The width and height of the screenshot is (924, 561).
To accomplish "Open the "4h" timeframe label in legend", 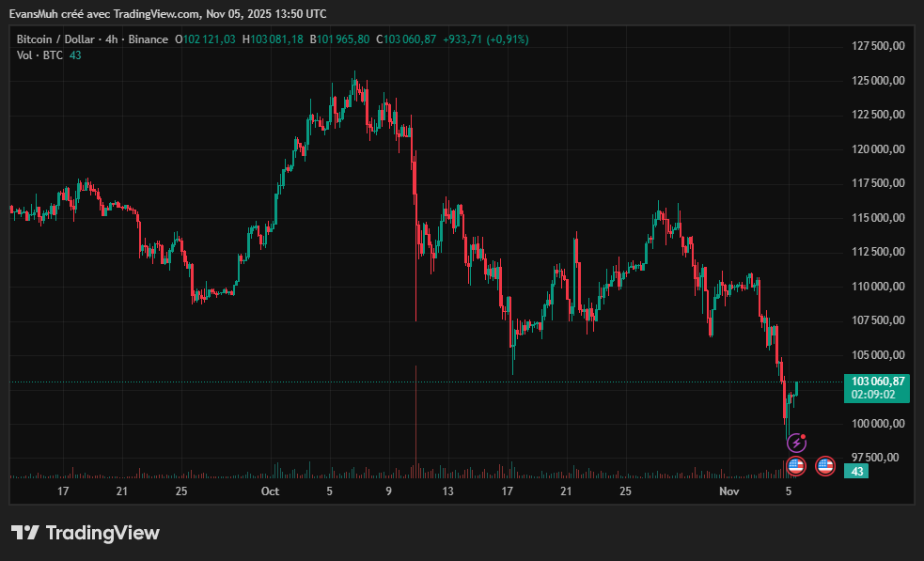I will point(112,39).
